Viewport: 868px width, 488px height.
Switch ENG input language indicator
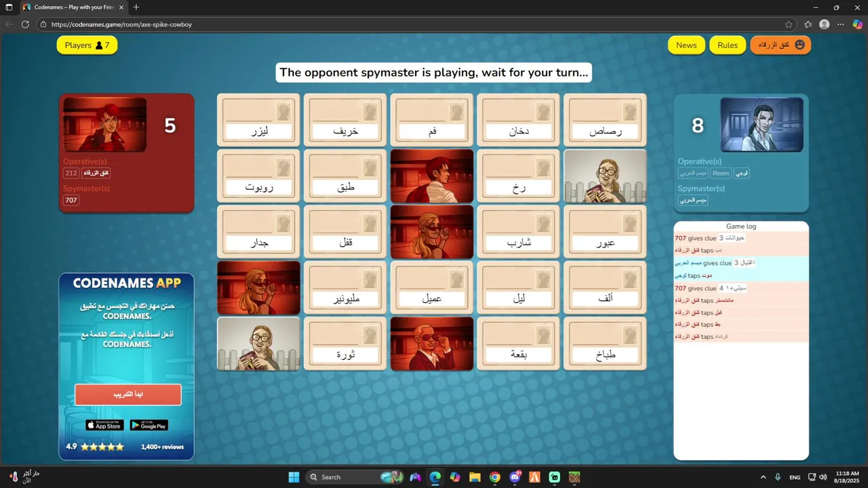(795, 477)
